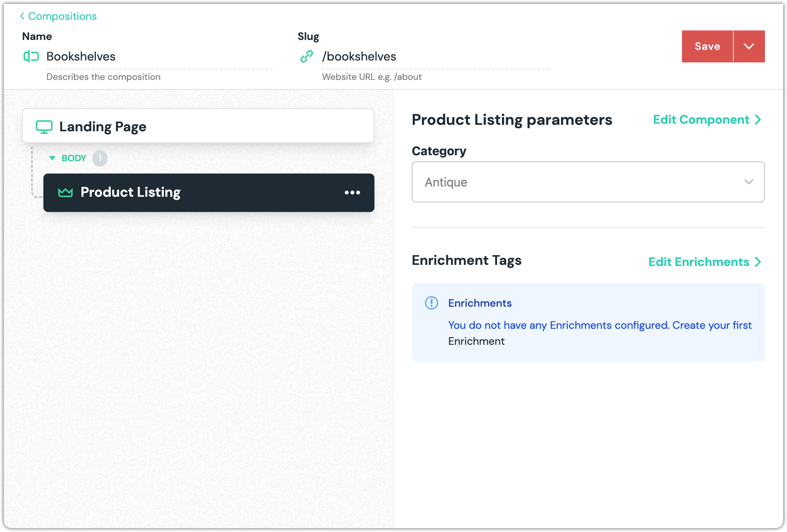787x532 pixels.
Task: Click the Enrichments info alert icon
Action: 432,303
